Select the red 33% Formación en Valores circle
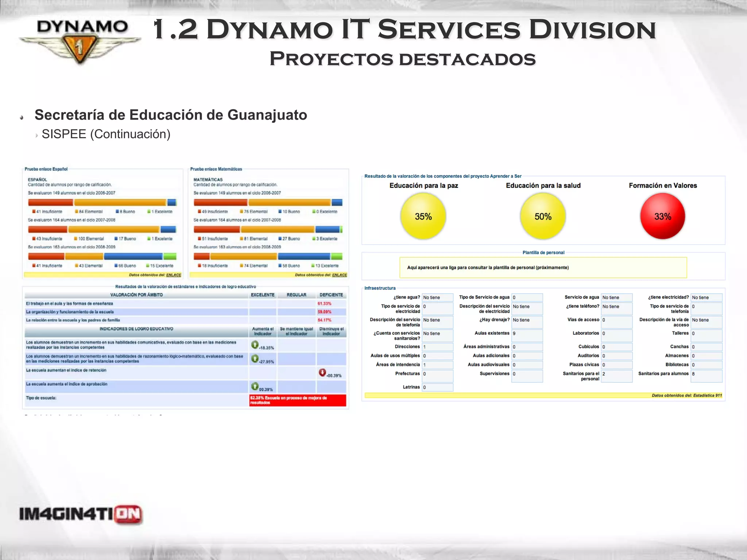 tap(662, 216)
